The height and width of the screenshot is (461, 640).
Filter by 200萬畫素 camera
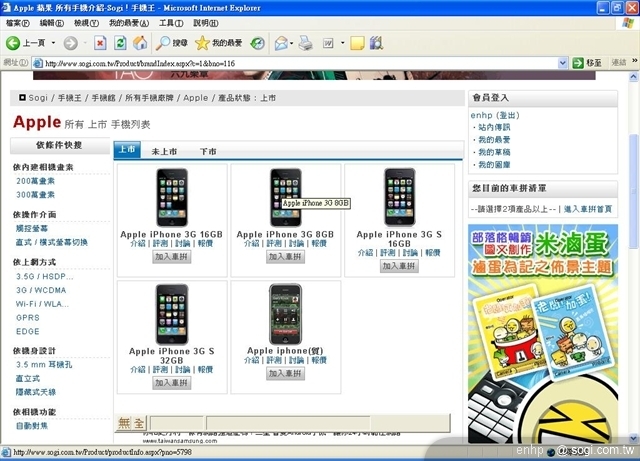click(36, 181)
